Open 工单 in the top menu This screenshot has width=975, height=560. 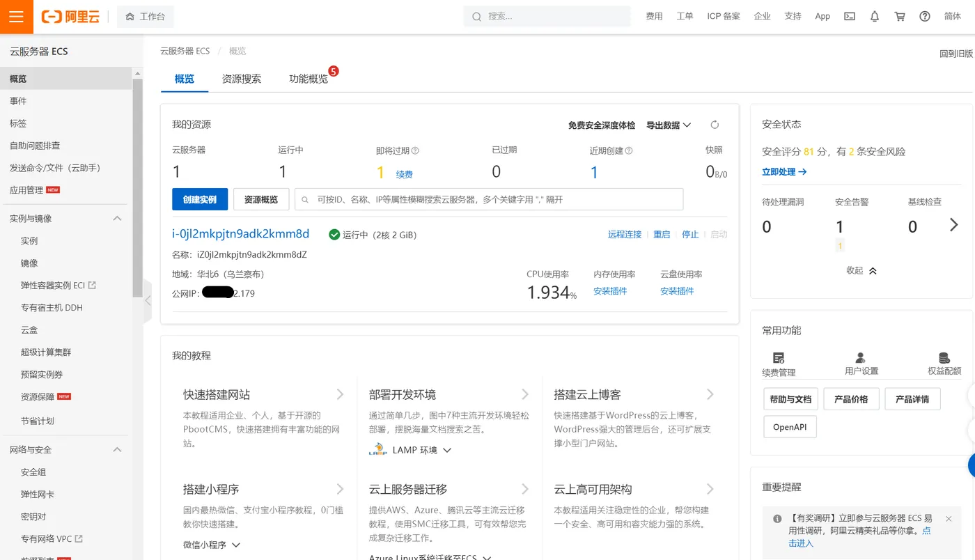point(685,17)
